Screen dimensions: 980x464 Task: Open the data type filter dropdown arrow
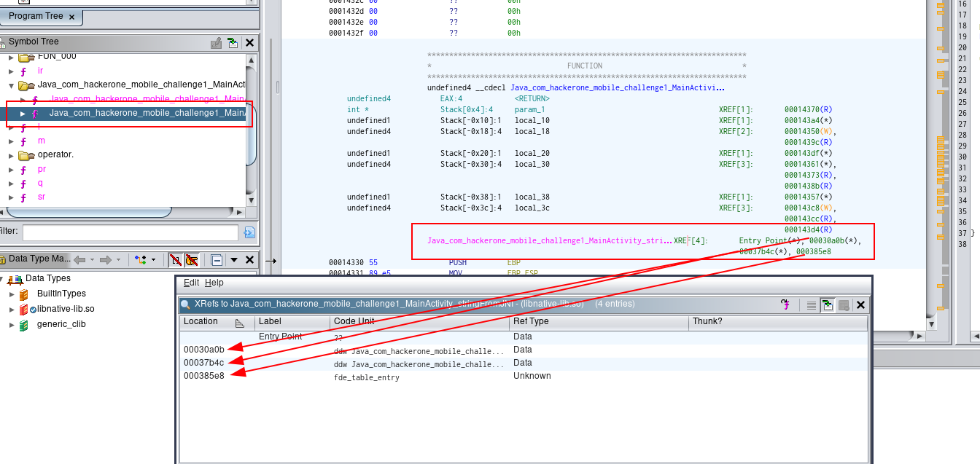click(153, 260)
